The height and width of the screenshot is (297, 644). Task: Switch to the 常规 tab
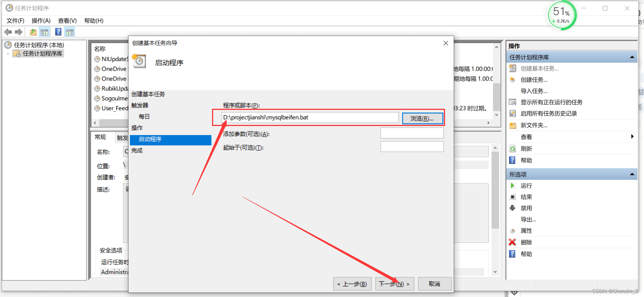point(100,137)
